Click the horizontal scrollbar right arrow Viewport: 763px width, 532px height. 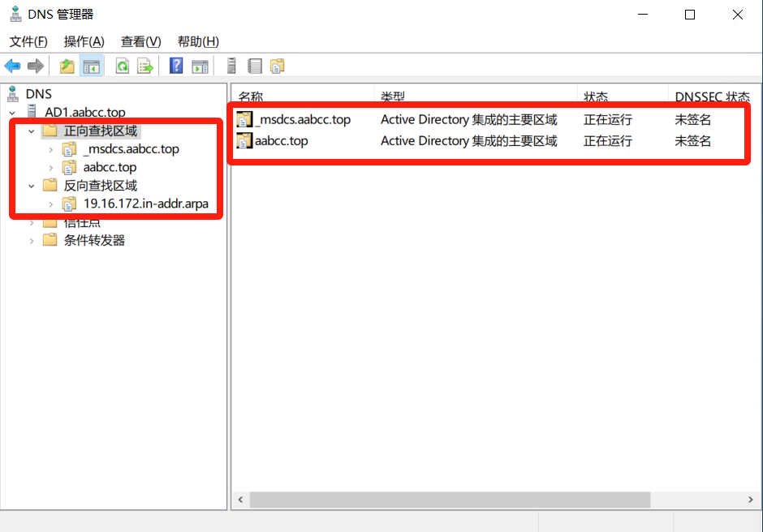(752, 500)
